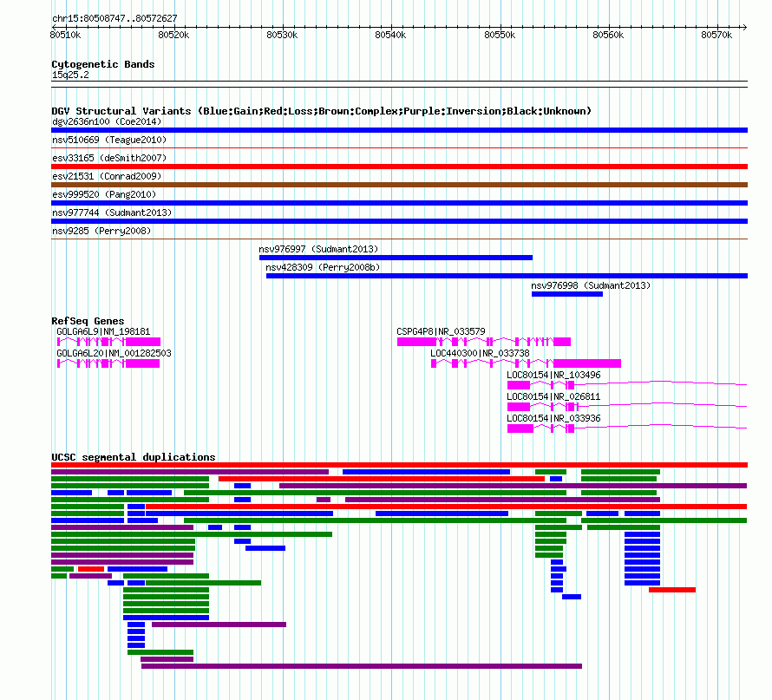The height and width of the screenshot is (700, 772).
Task: Click the DGV Structural Variants track title
Action: click(x=321, y=111)
